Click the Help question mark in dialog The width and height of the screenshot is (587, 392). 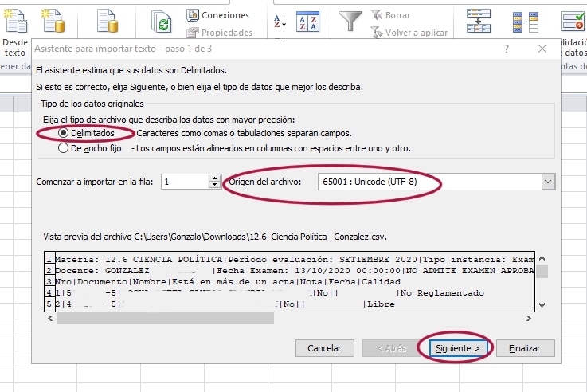click(507, 49)
